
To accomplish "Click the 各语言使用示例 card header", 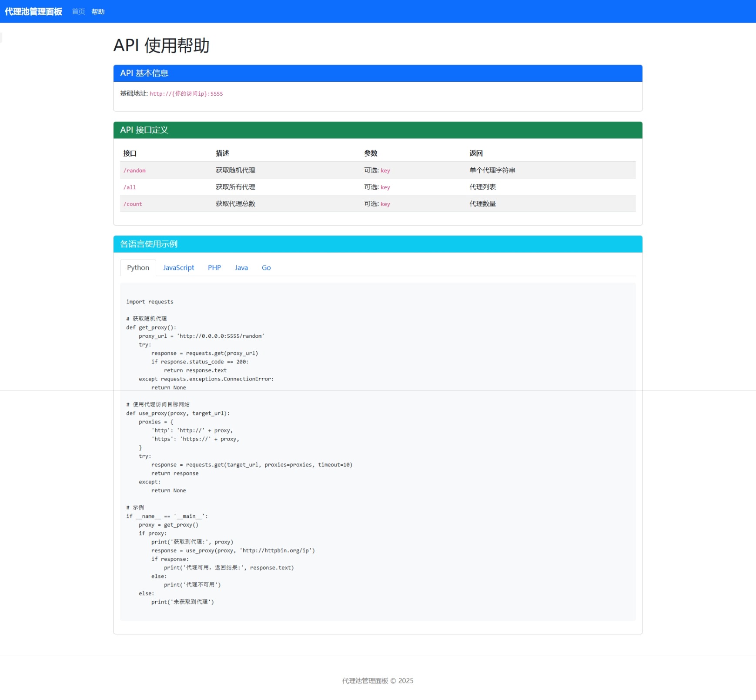I will coord(378,244).
